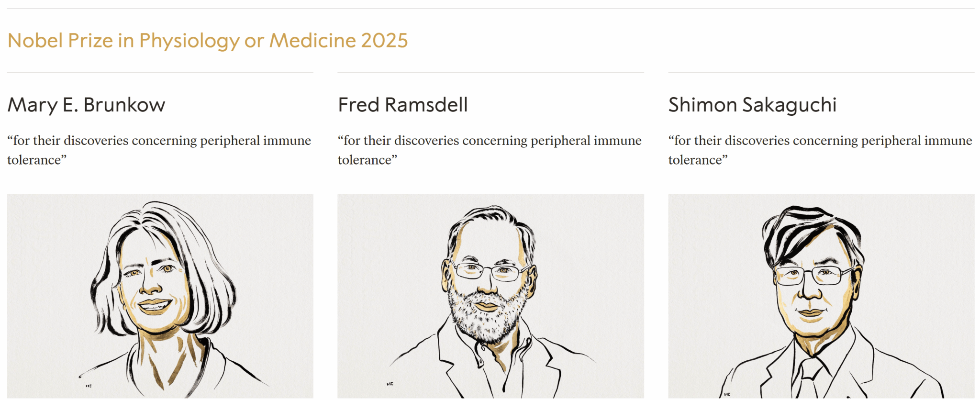Click the artist signature in Ramsdell's portrait
The image size is (980, 400).
click(390, 384)
